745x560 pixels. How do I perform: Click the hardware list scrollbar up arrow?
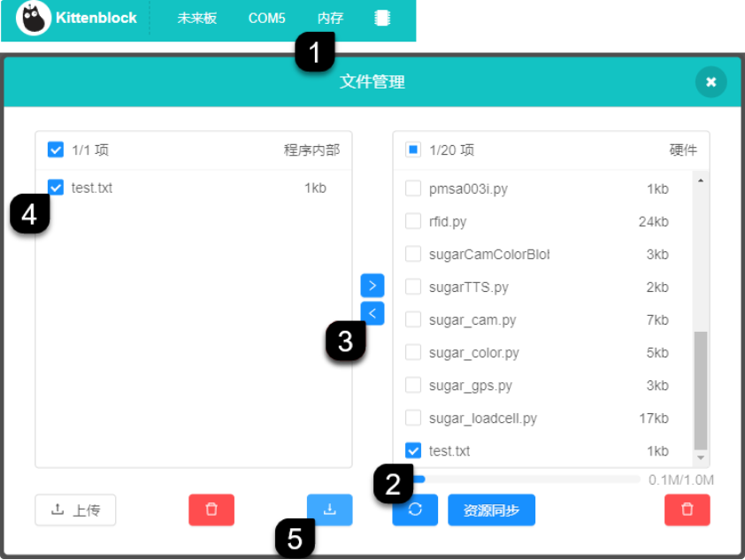[701, 180]
